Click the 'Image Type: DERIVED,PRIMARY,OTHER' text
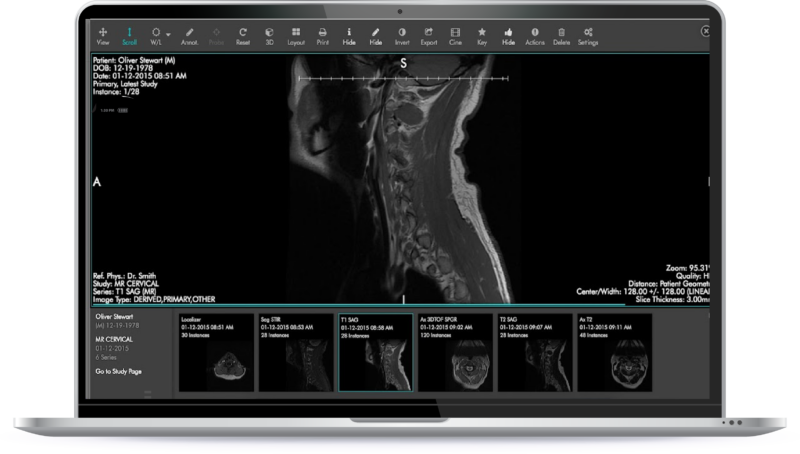 pyautogui.click(x=154, y=299)
